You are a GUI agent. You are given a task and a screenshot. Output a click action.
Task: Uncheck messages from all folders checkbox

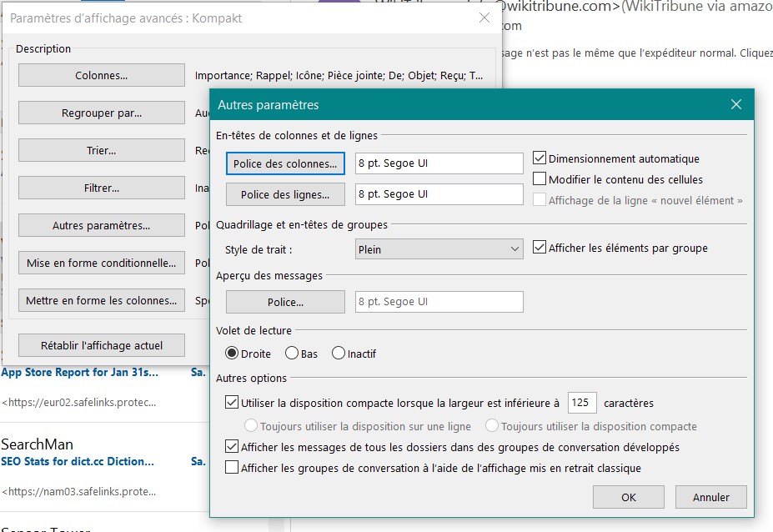(x=232, y=447)
